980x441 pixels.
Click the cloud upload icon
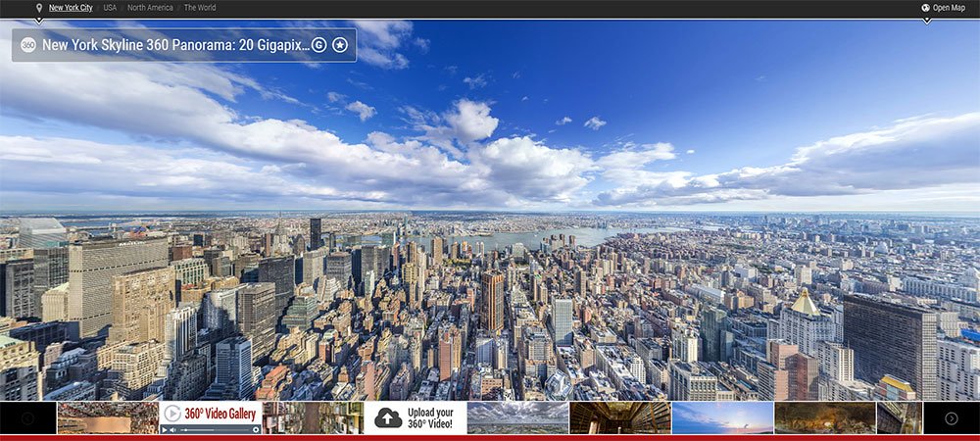coord(388,417)
